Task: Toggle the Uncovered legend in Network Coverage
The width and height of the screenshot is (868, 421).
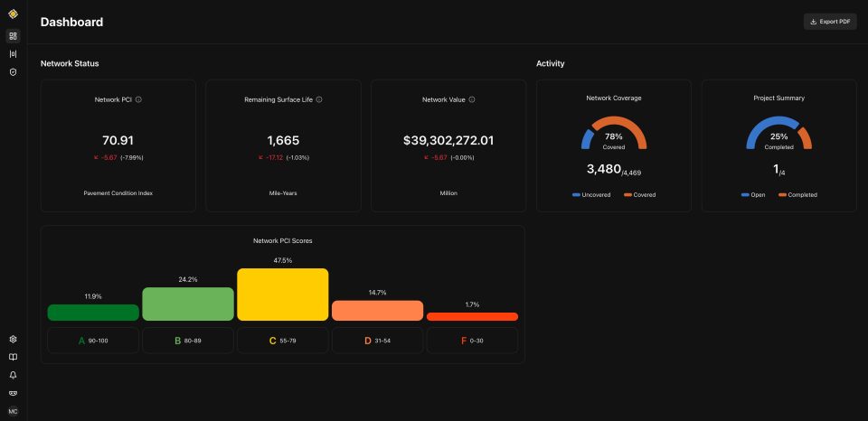Action: [591, 194]
